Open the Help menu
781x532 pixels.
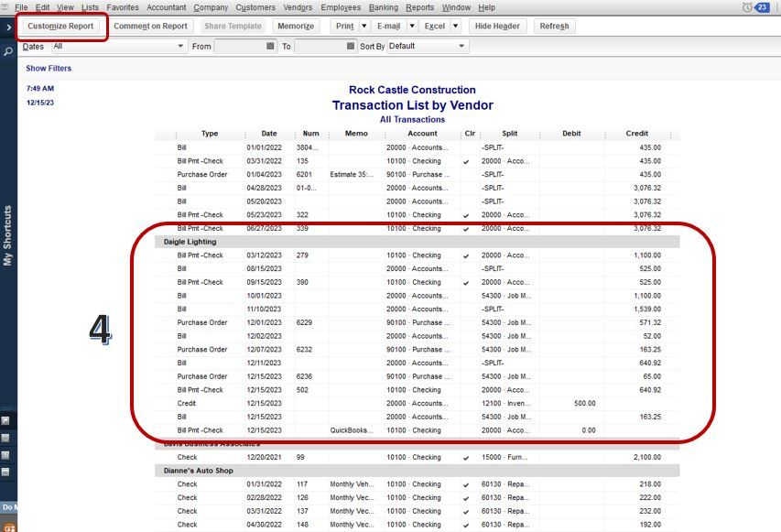(x=486, y=7)
